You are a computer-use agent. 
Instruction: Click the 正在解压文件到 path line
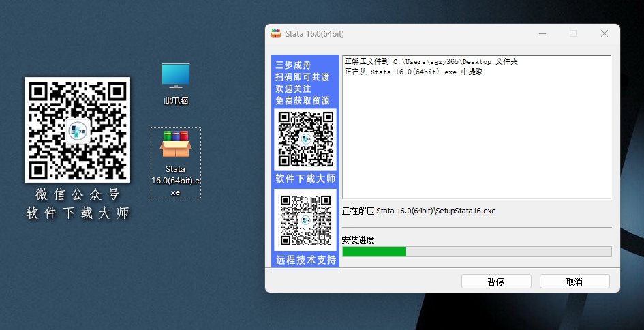(431, 61)
